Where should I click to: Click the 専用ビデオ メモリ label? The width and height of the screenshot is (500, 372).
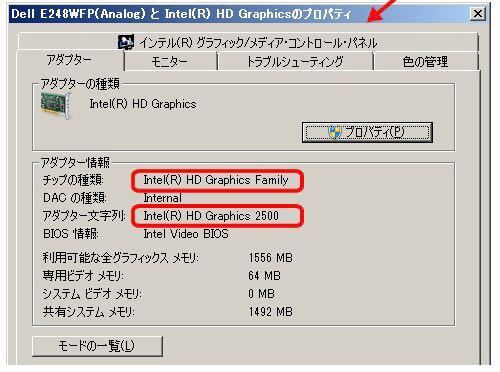tap(83, 276)
